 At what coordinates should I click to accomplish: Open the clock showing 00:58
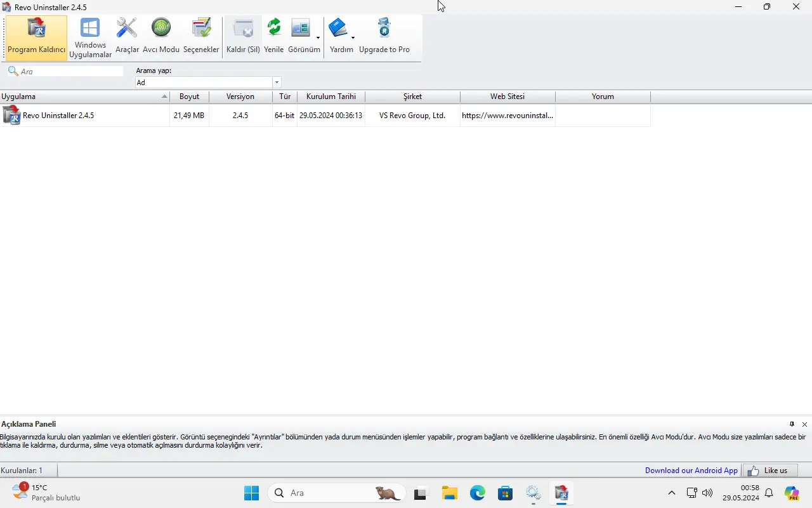(741, 493)
